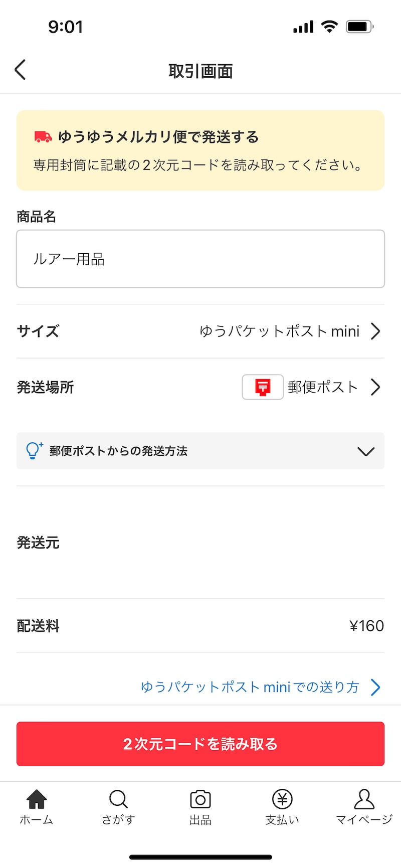Open the サイズ selection chevron
Screen dimensions: 401x868
tap(375, 331)
